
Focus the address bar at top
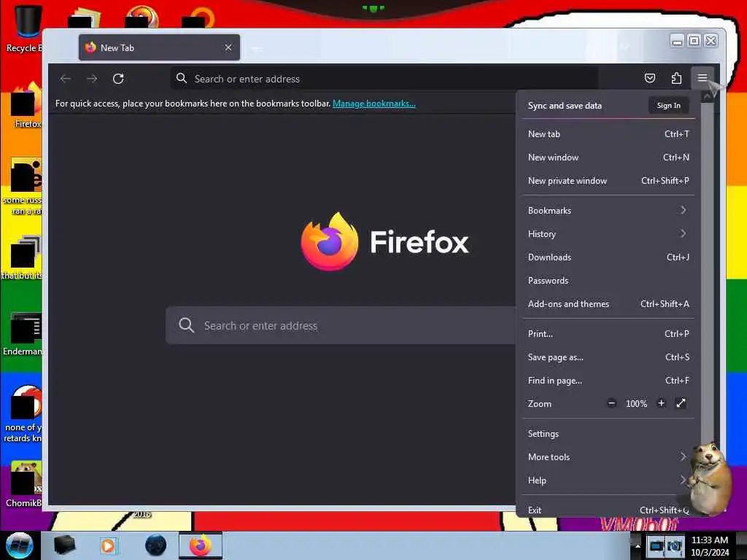(x=384, y=79)
